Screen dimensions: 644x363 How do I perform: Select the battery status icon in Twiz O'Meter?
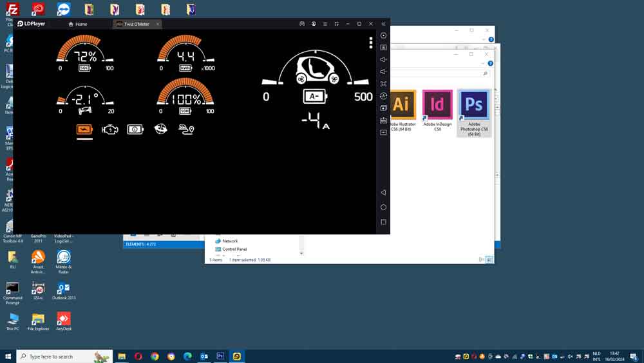pos(84,130)
